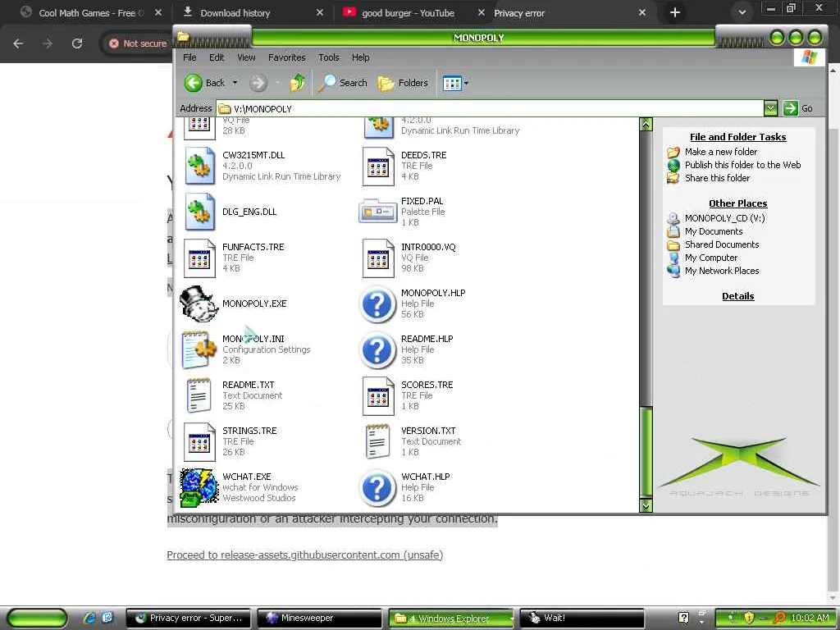
Task: Open MONOPOLY.EXE Rich Uncle Pennybags icon
Action: click(199, 304)
